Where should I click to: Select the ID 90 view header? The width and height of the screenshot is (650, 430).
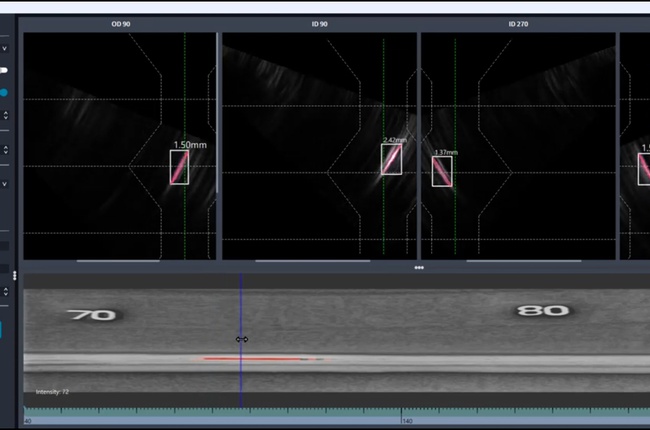pos(318,23)
